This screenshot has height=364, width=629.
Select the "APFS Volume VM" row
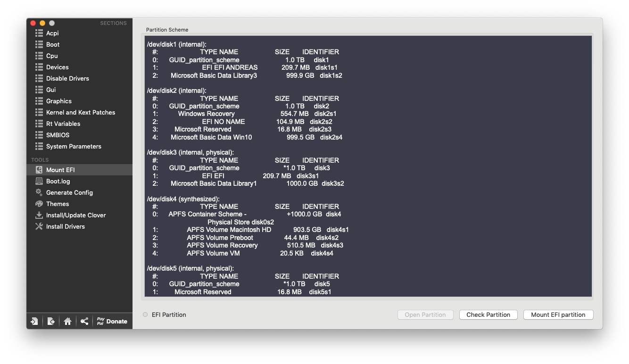(x=243, y=253)
